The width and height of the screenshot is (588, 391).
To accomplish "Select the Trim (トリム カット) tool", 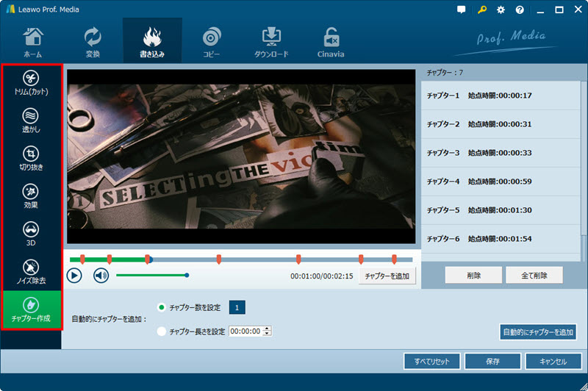I will point(31,84).
